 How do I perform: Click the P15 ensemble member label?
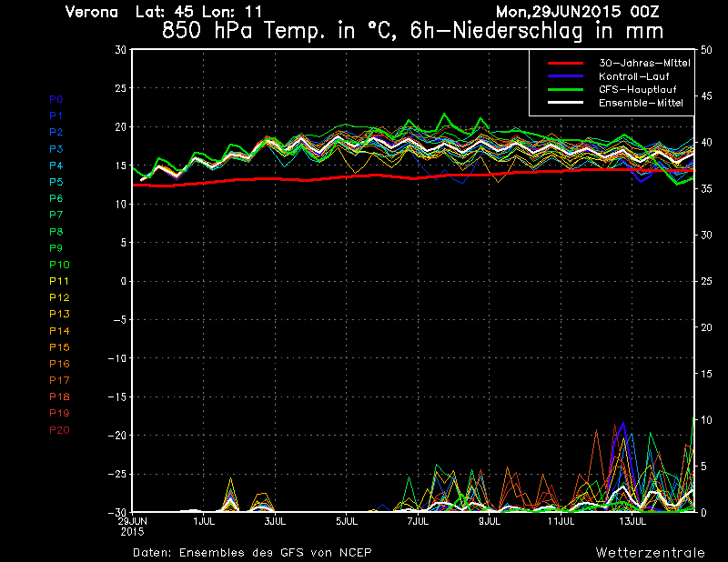pyautogui.click(x=59, y=347)
